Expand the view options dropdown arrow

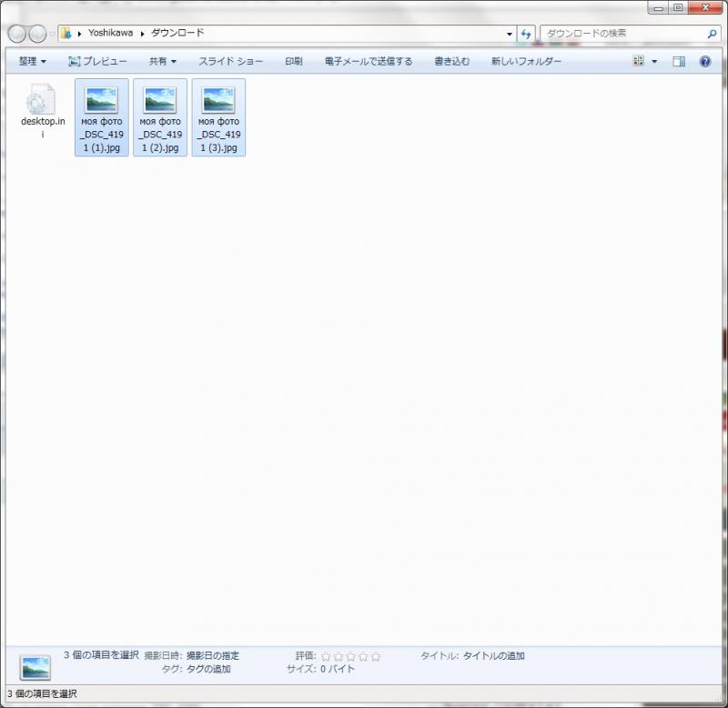coord(654,61)
